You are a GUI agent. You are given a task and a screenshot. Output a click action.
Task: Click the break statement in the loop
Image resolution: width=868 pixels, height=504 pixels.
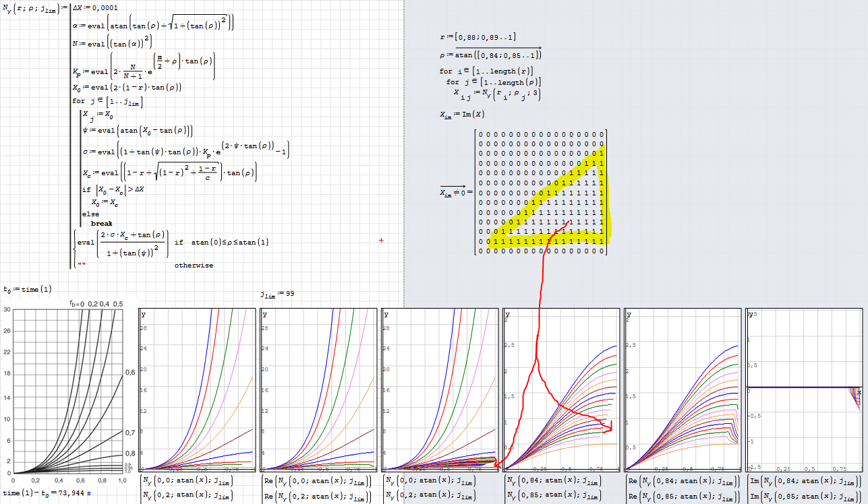click(x=102, y=223)
